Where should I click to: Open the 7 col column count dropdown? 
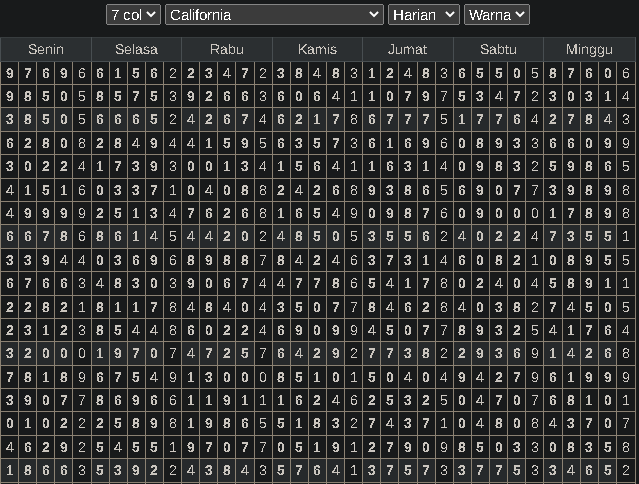[x=133, y=15]
